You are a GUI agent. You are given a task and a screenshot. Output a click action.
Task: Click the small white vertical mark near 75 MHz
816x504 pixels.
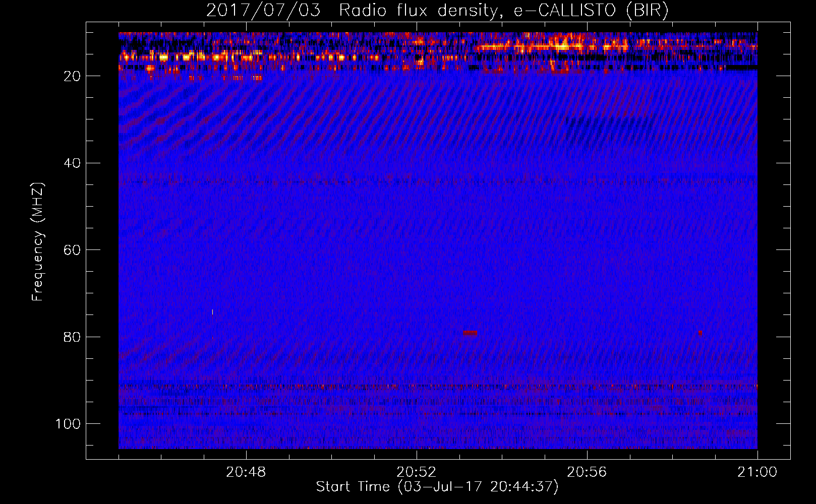click(x=212, y=312)
